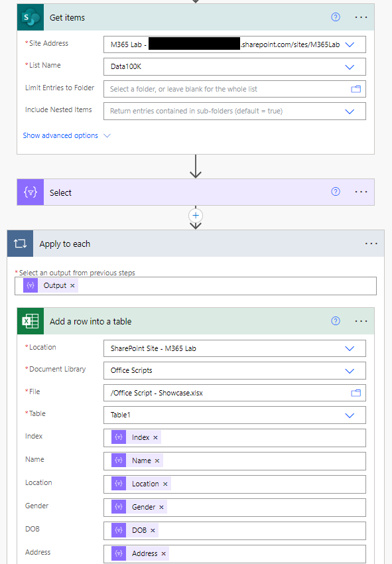Open folder picker for Limit Entries to Folder

click(x=356, y=89)
